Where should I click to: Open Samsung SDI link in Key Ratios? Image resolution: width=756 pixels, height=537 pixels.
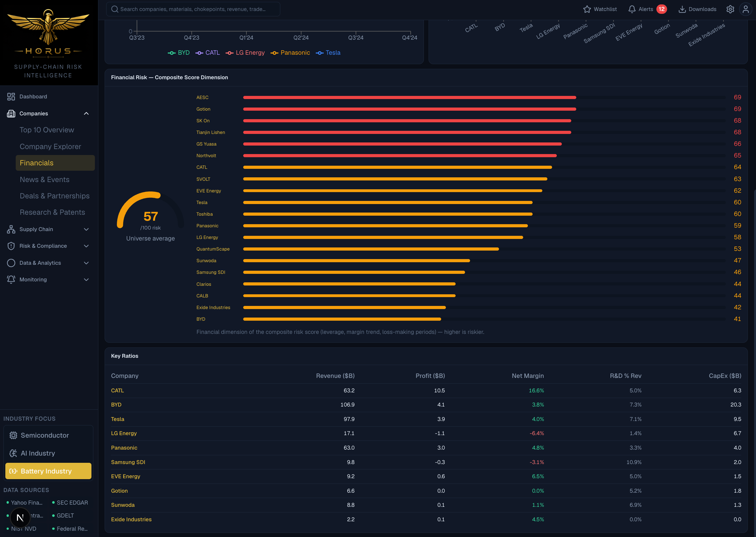tap(128, 462)
